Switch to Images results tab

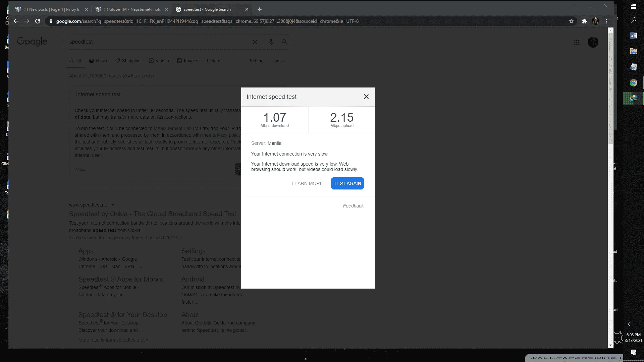tap(187, 61)
